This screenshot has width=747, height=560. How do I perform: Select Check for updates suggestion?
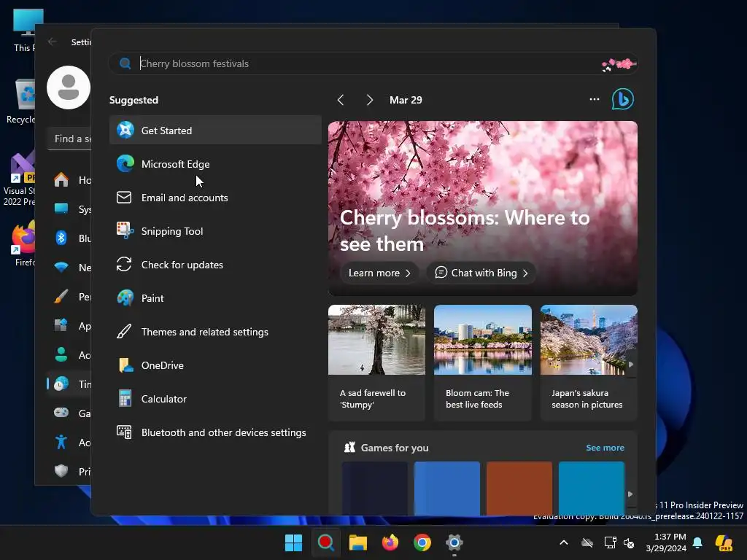[215, 265]
